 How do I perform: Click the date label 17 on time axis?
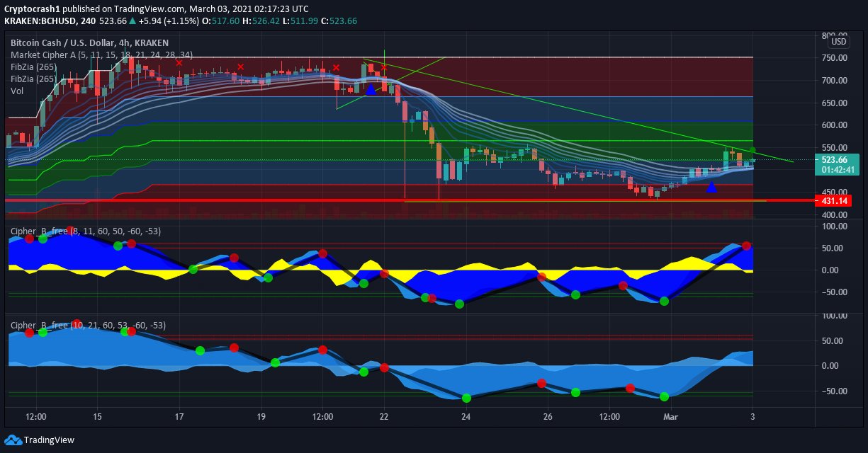[x=179, y=416]
